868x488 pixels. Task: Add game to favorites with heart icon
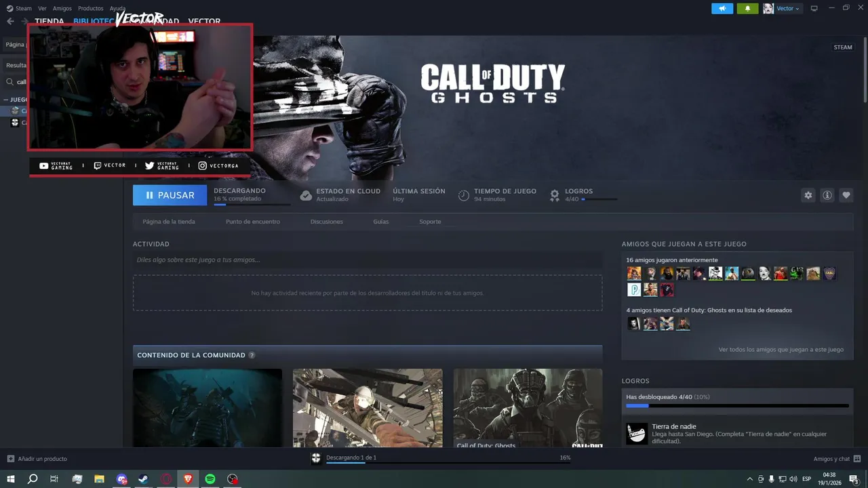846,195
